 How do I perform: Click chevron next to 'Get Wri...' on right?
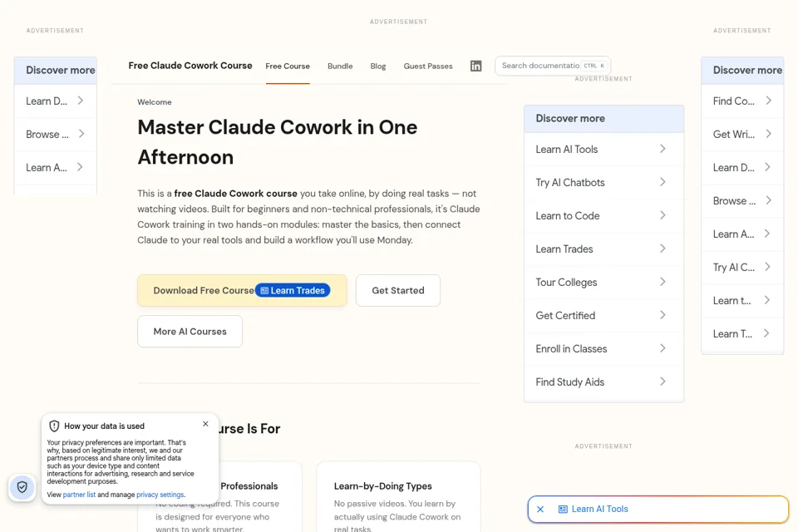[x=768, y=134]
